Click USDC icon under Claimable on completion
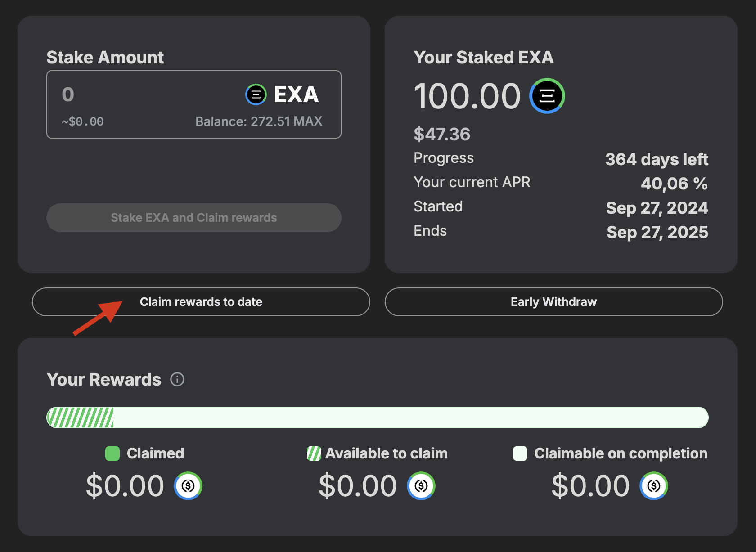This screenshot has width=756, height=552. [x=653, y=486]
